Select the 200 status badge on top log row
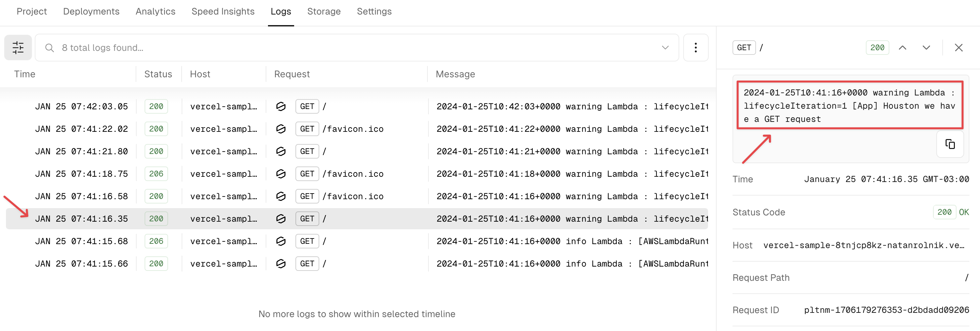This screenshot has height=331, width=980. (x=156, y=106)
